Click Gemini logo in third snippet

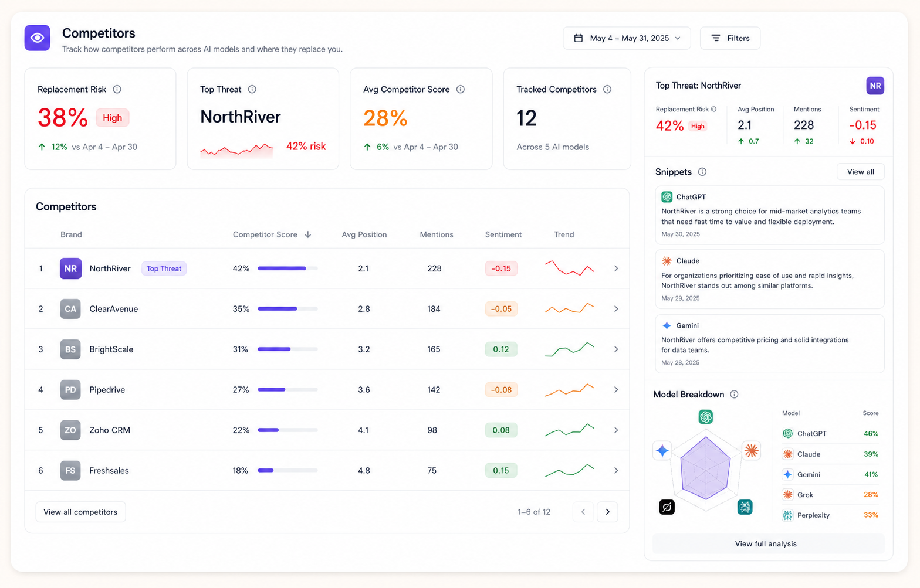pyautogui.click(x=667, y=325)
